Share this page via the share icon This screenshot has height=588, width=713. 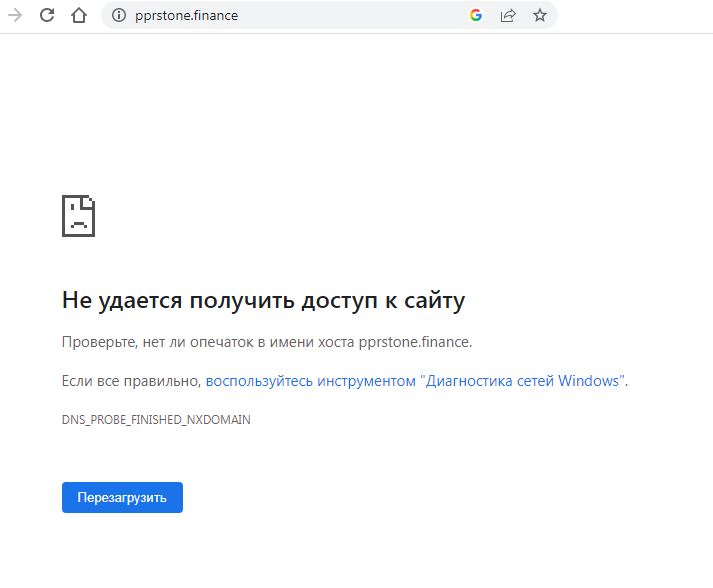pos(508,15)
